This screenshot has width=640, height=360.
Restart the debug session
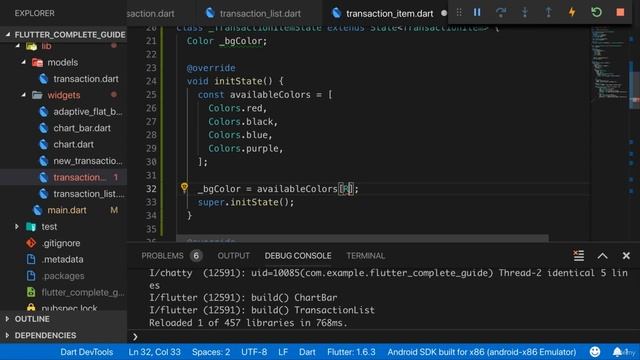click(596, 13)
